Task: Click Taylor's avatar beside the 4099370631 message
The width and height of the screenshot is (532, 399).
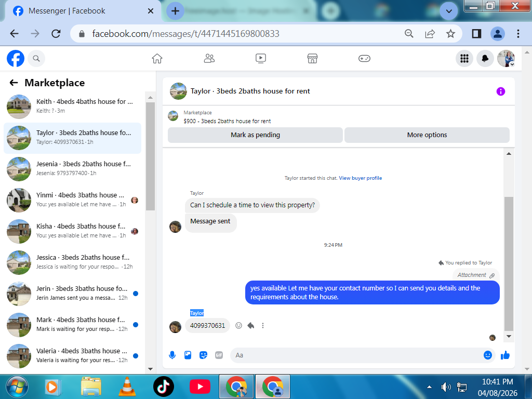Action: [176, 327]
